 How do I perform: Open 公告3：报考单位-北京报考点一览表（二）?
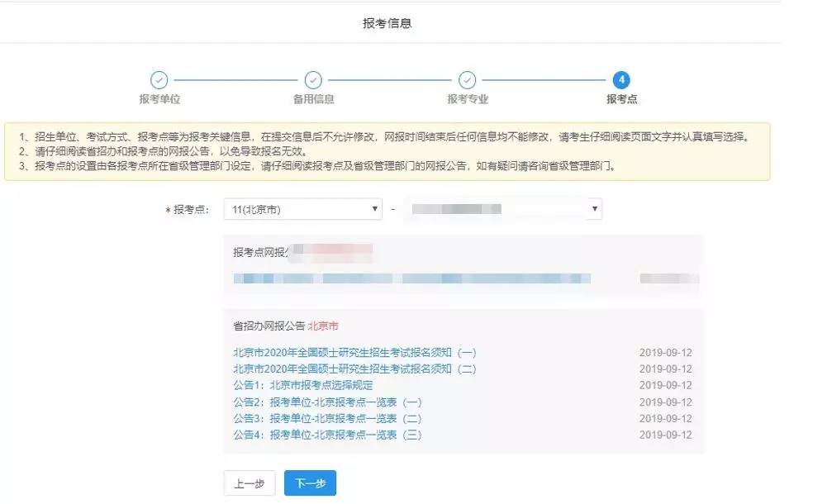pos(327,419)
